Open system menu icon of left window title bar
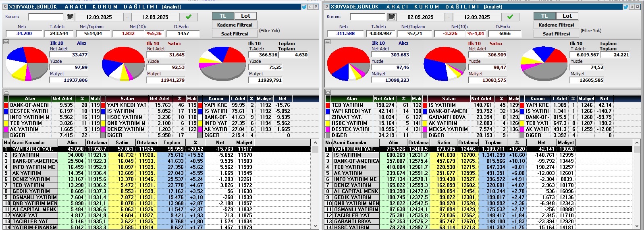The height and width of the screenshot is (230, 644). pyautogui.click(x=4, y=7)
